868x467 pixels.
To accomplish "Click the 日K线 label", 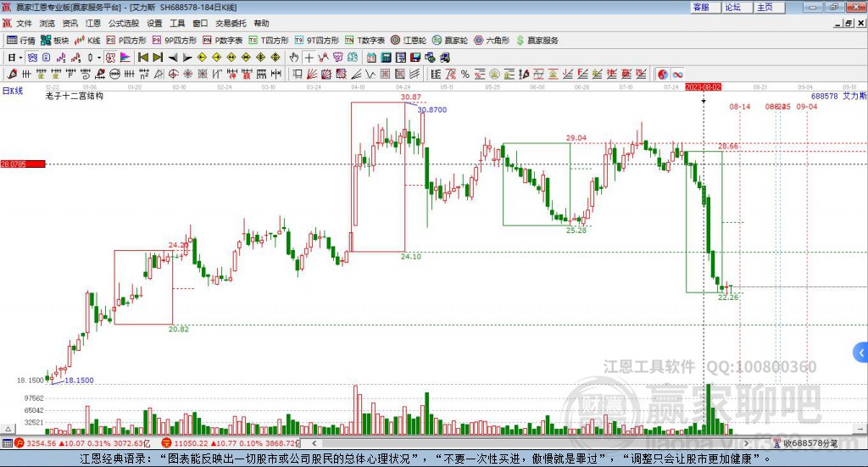I will 12,91.
